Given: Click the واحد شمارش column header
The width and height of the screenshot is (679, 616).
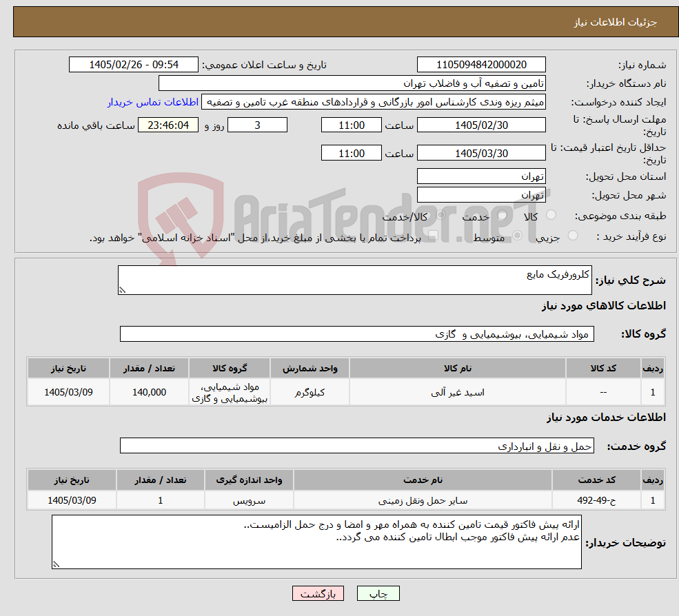Looking at the screenshot, I should (310, 369).
